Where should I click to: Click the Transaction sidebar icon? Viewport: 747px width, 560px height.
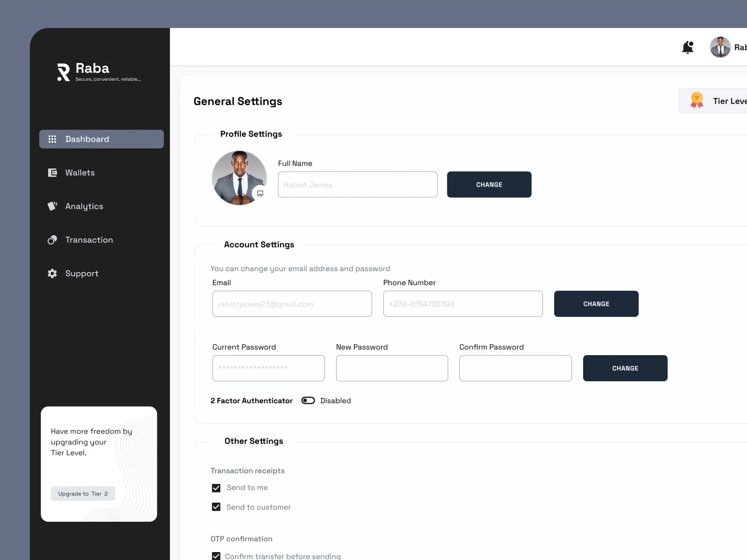coord(52,240)
